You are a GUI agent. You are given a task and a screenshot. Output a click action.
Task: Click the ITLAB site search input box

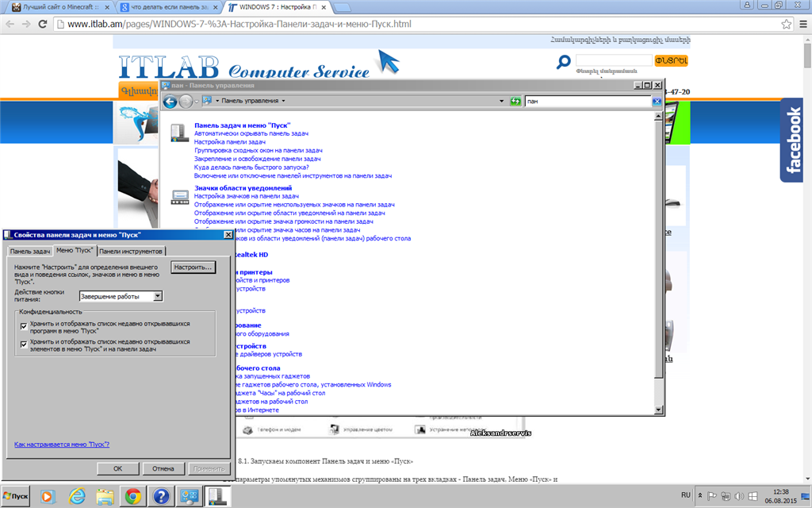point(614,60)
